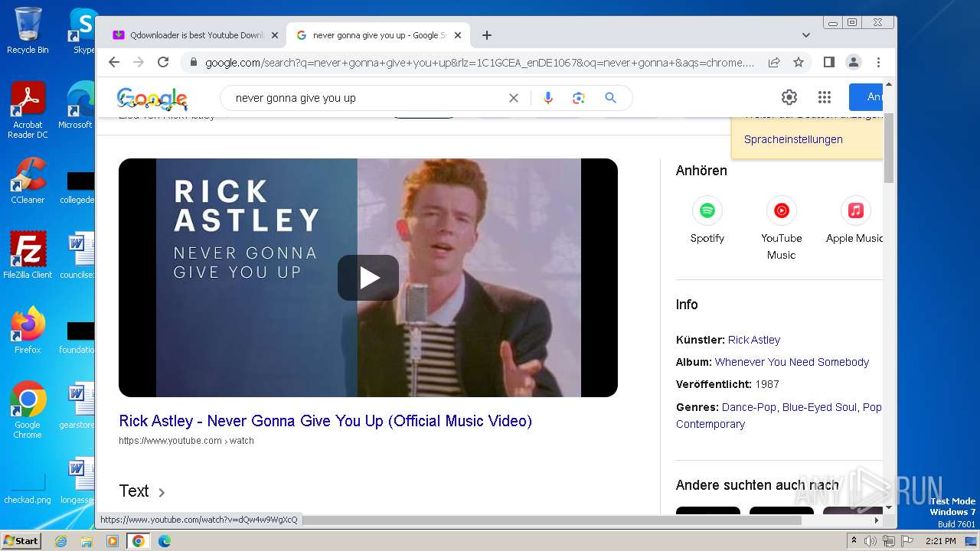Close the Google search tab
Viewport: 980px width, 551px height.
click(x=458, y=35)
